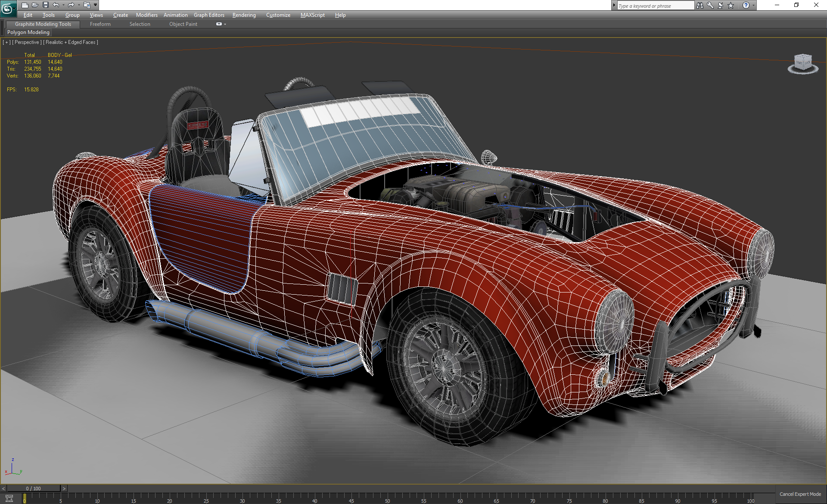Open the Mini Curve Editor toggle icon

point(9,498)
